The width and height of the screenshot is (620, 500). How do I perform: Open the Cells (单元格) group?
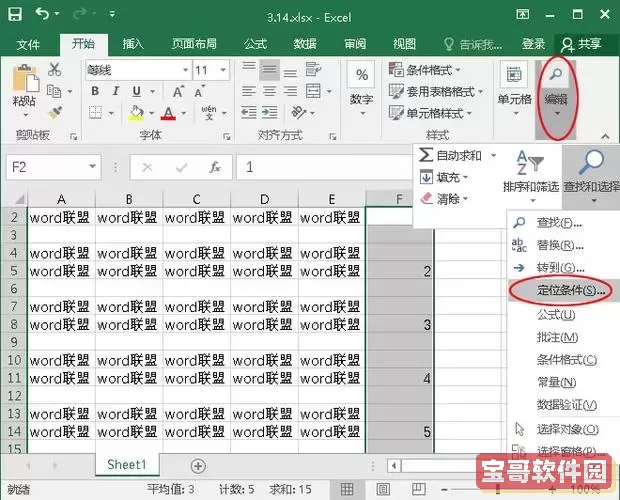[x=514, y=89]
